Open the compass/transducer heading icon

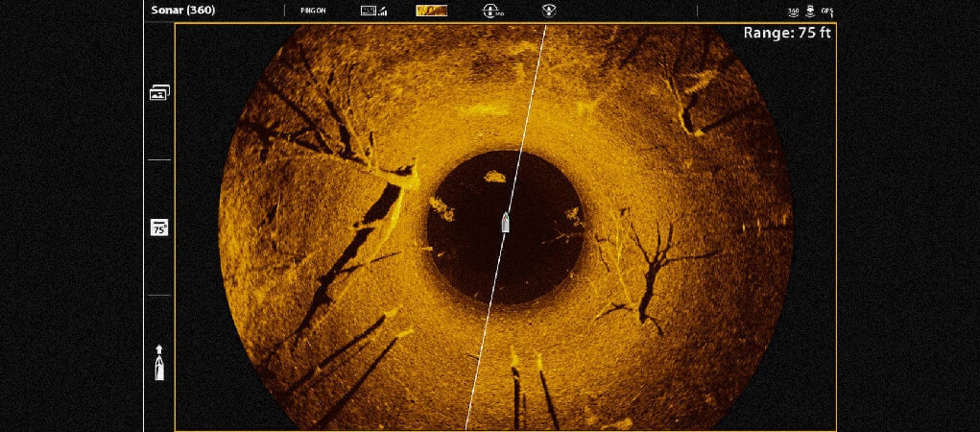coord(549,11)
